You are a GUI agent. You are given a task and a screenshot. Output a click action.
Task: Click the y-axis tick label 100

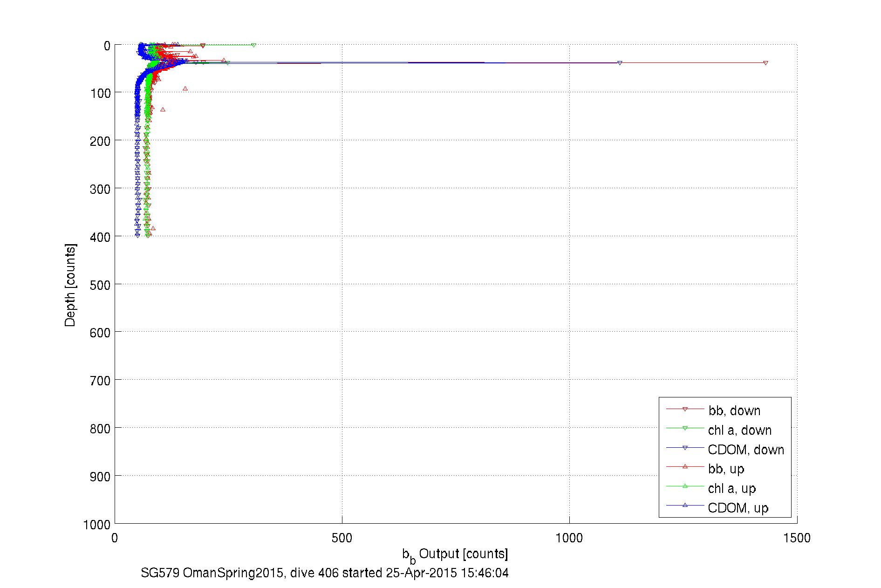(100, 93)
